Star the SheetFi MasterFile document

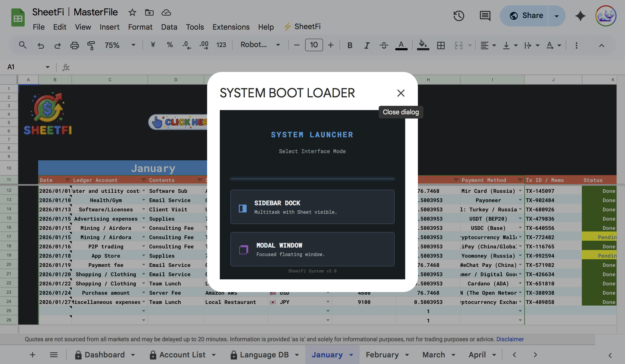tap(132, 12)
